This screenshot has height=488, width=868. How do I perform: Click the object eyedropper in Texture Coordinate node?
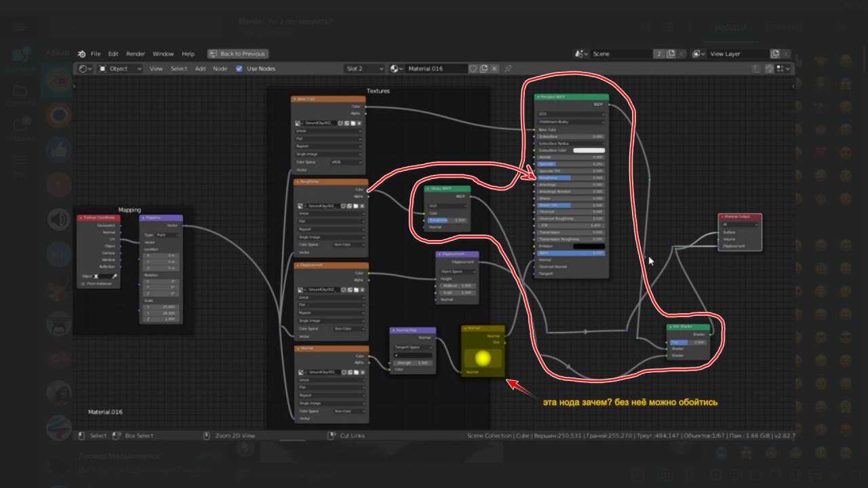coord(115,277)
